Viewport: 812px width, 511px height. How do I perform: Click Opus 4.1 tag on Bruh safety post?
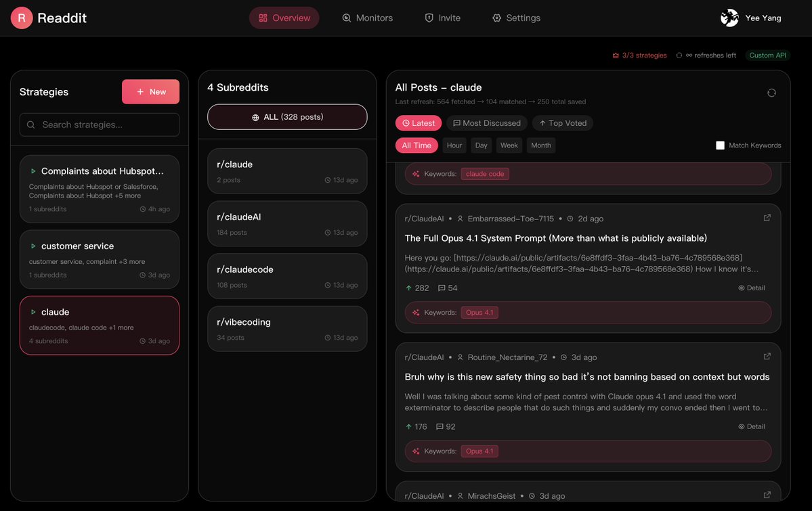coord(479,451)
